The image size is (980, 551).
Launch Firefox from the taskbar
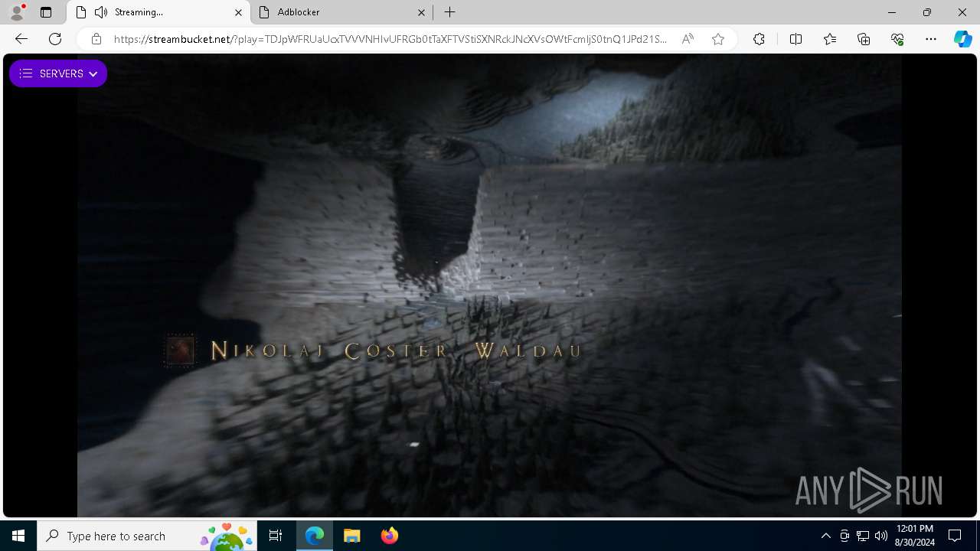(389, 536)
